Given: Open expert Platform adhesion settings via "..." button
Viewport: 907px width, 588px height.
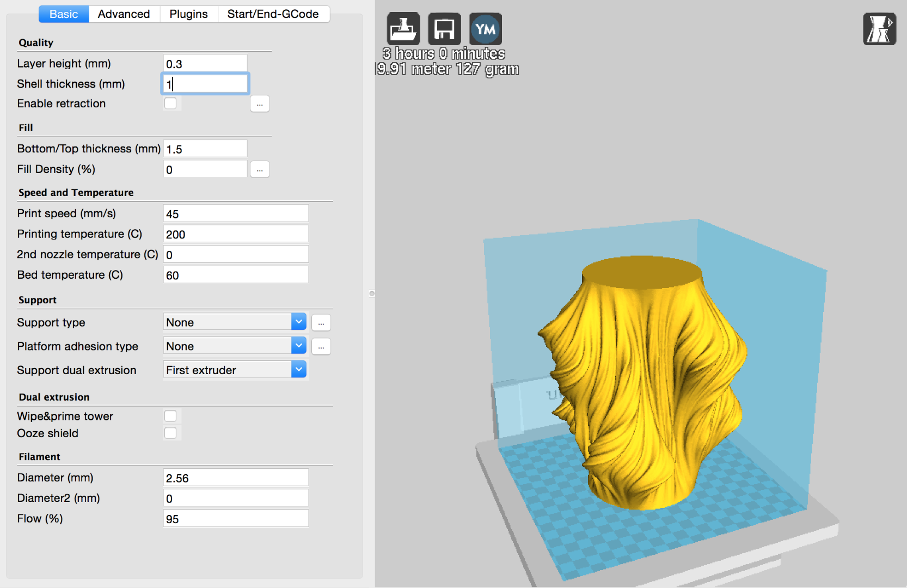Looking at the screenshot, I should click(321, 346).
